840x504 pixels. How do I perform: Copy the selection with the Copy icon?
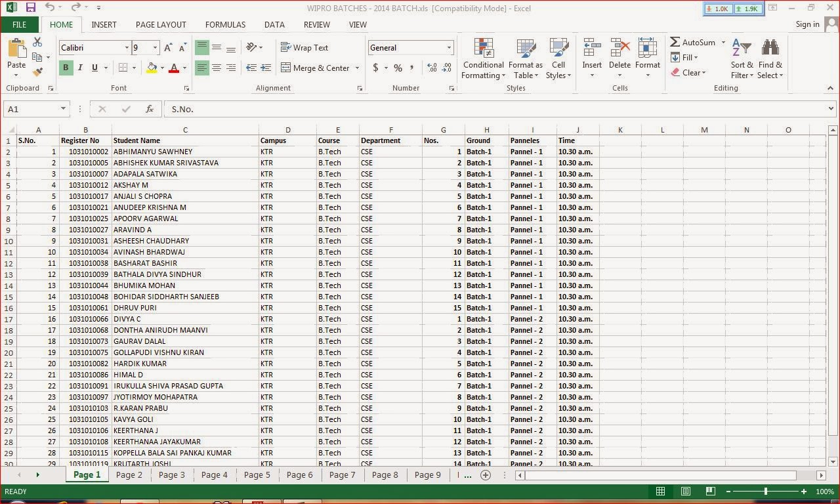coord(37,57)
